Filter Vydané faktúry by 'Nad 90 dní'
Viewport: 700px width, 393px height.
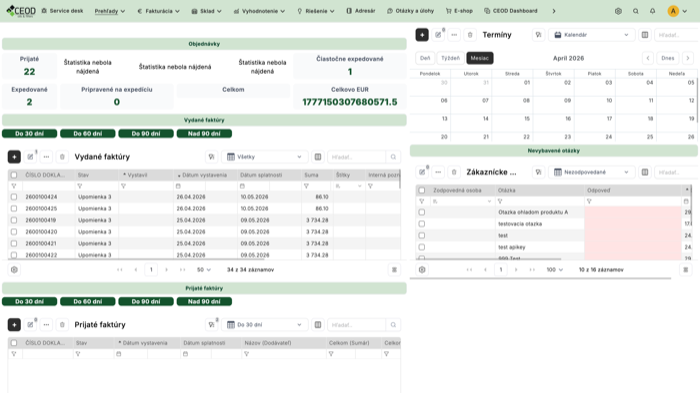coord(204,134)
